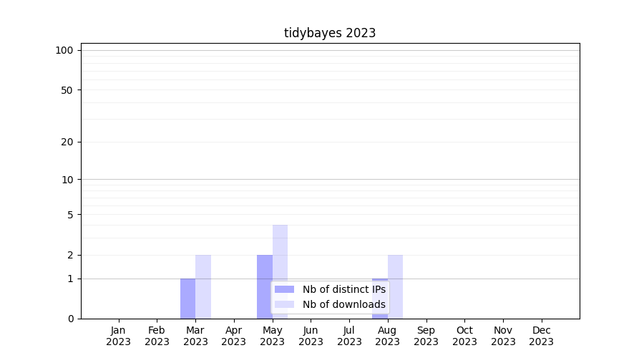The height and width of the screenshot is (358, 644).
Task: Click the Sep 2023 x-axis label
Action: 426,336
